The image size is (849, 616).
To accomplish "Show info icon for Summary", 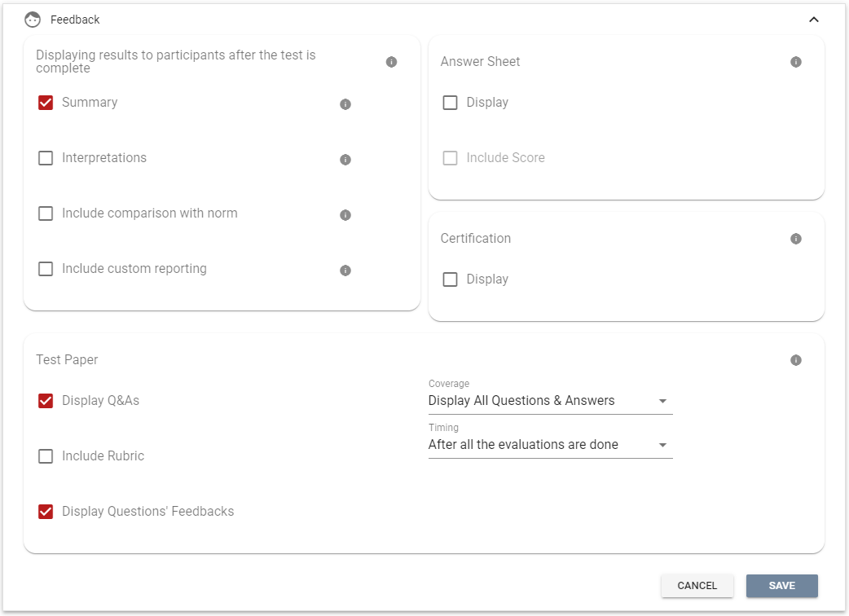I will point(345,104).
